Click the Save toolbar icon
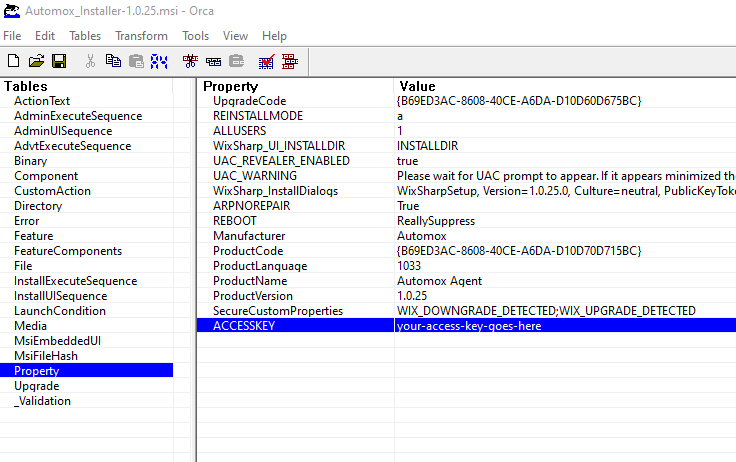Image resolution: width=736 pixels, height=462 pixels. 59,61
